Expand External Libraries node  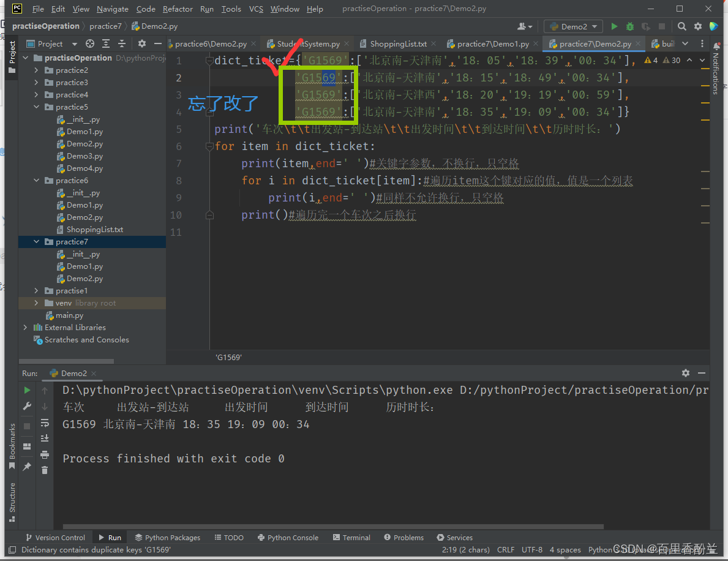(25, 328)
